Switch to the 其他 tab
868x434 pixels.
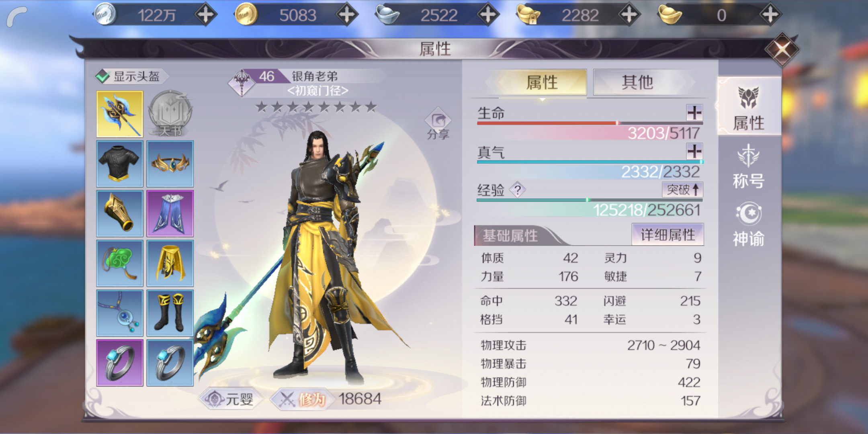pyautogui.click(x=638, y=82)
